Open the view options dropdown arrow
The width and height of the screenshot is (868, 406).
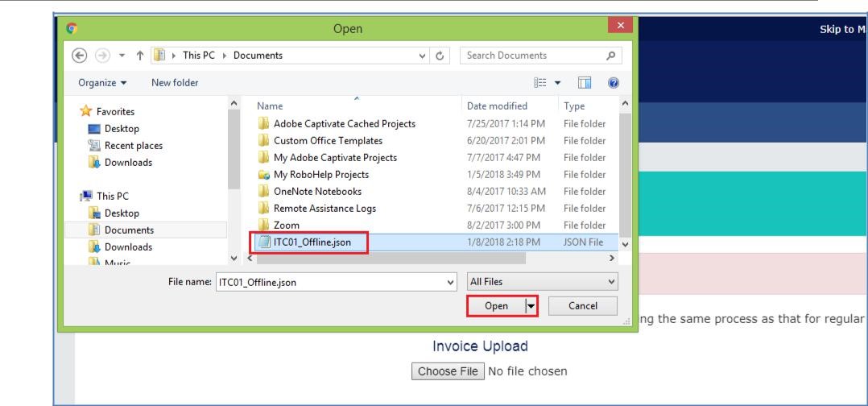tap(557, 83)
